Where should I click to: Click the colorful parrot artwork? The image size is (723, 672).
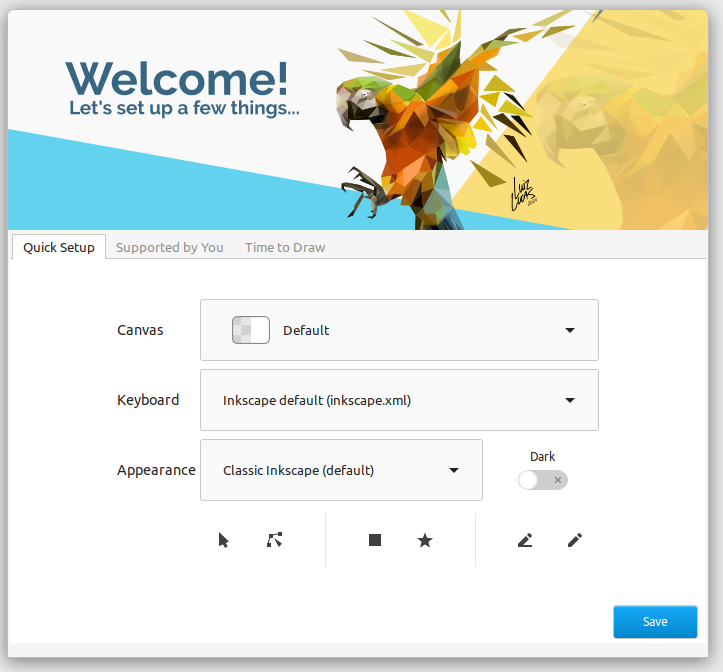(x=420, y=120)
